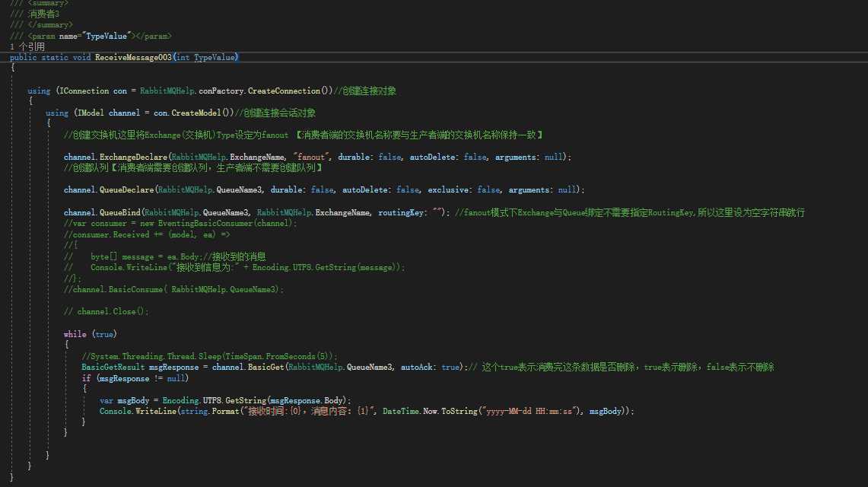868x487 pixels.
Task: Open the "1 个引用" CodeLens reference link
Action: 27,46
